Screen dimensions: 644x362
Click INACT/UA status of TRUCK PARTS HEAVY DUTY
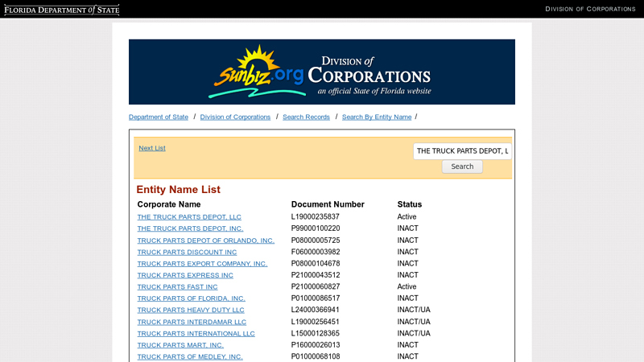tap(414, 310)
